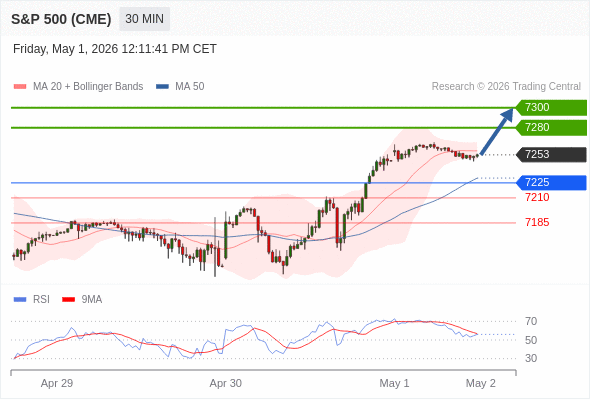The image size is (590, 400).
Task: Click the May 2 date axis label
Action: tap(481, 383)
